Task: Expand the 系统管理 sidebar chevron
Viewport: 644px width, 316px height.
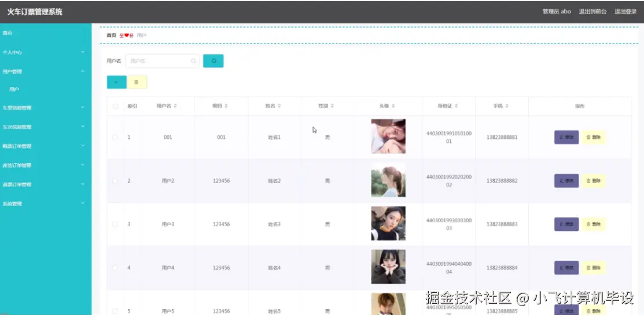Action: (x=83, y=203)
